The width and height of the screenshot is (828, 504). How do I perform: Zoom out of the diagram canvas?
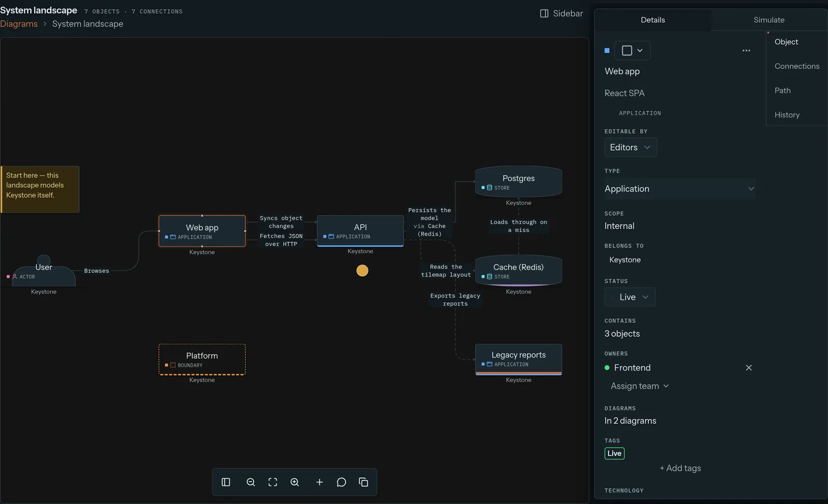coord(250,482)
